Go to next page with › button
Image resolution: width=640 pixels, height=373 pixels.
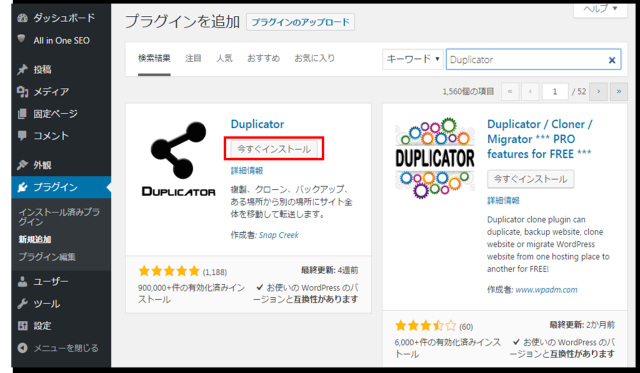(x=599, y=91)
